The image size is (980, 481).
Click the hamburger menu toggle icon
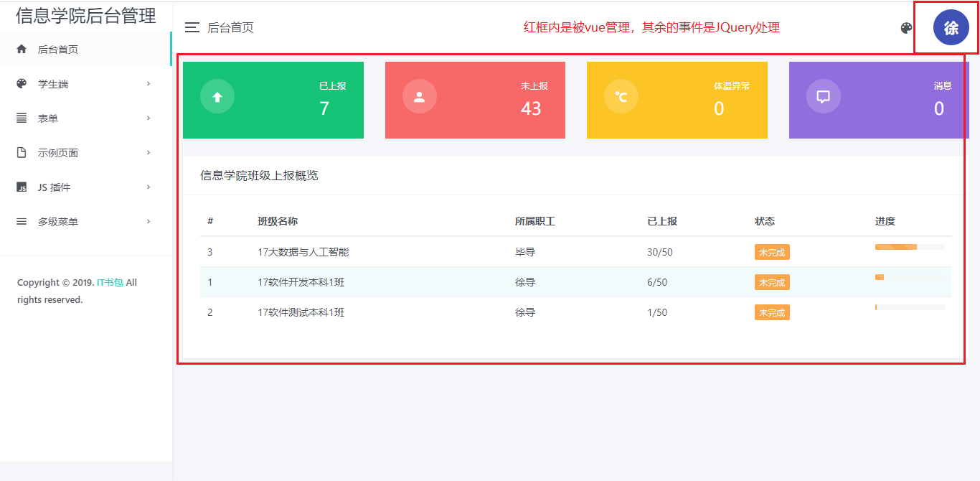[x=192, y=28]
